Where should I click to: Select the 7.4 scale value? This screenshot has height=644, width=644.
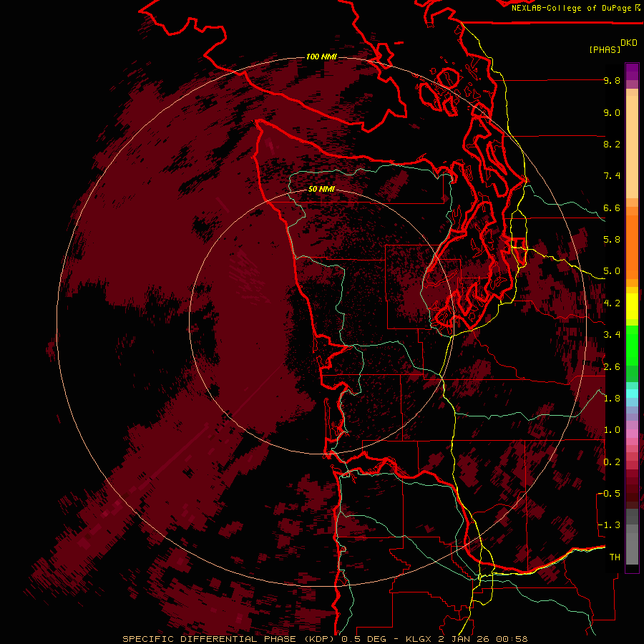tap(612, 176)
